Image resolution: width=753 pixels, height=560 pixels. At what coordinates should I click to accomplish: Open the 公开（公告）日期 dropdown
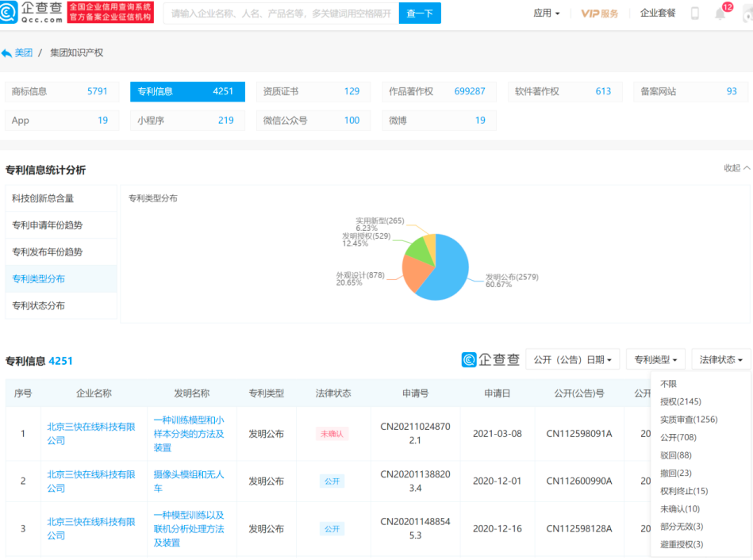coord(572,360)
